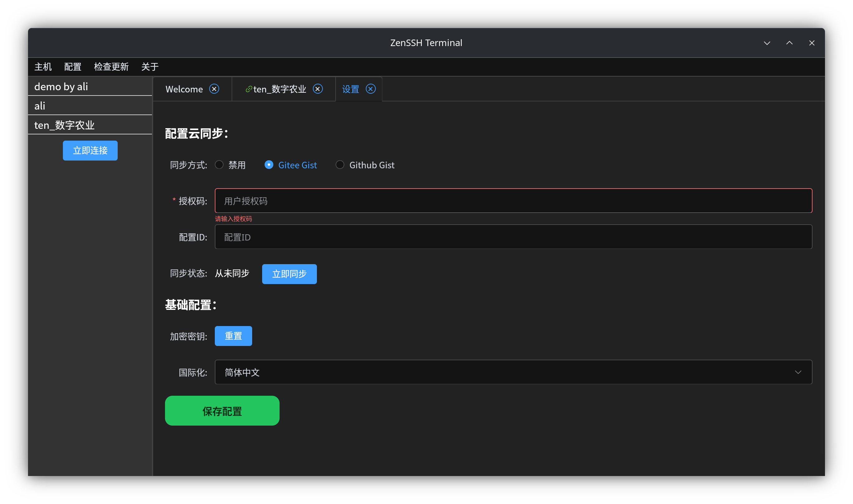Close the ZenSSH Terminal window
The image size is (853, 504).
click(812, 43)
